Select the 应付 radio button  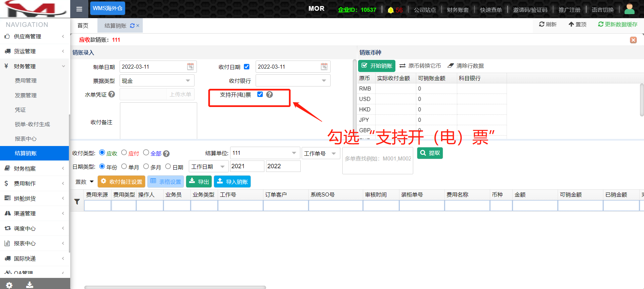click(124, 153)
